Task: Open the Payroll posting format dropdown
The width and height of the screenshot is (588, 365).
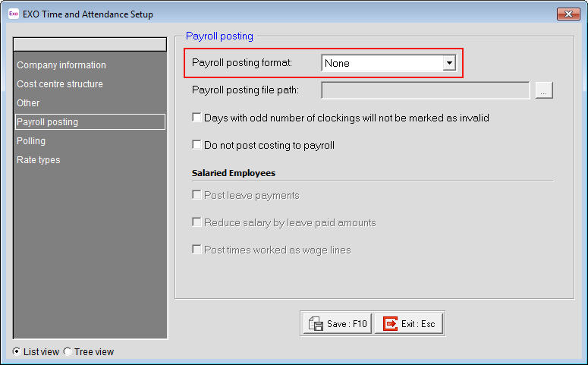Action: point(449,63)
